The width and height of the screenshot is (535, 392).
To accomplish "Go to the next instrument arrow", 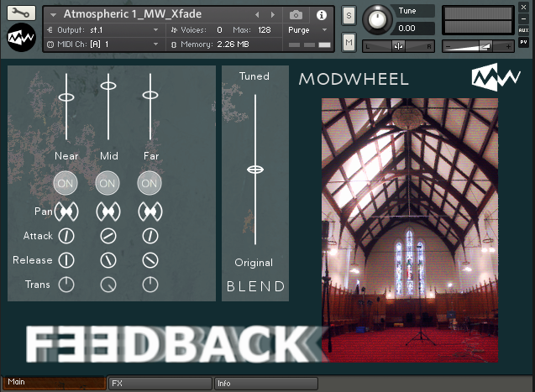I will pyautogui.click(x=273, y=14).
